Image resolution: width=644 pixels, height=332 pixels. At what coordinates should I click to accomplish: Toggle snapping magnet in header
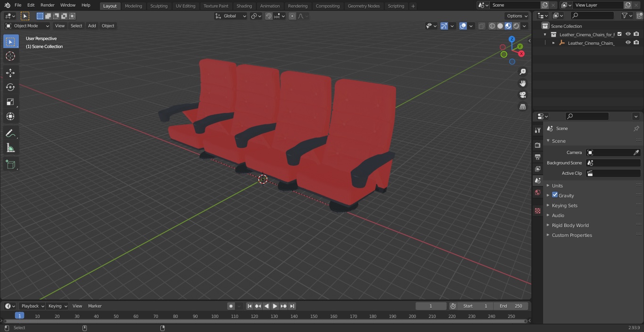click(x=269, y=16)
